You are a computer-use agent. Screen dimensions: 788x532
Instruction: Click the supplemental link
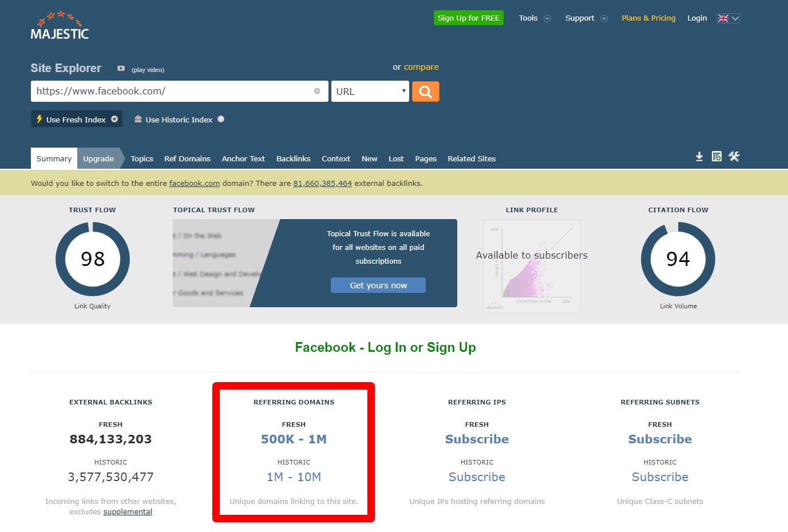pyautogui.click(x=128, y=511)
